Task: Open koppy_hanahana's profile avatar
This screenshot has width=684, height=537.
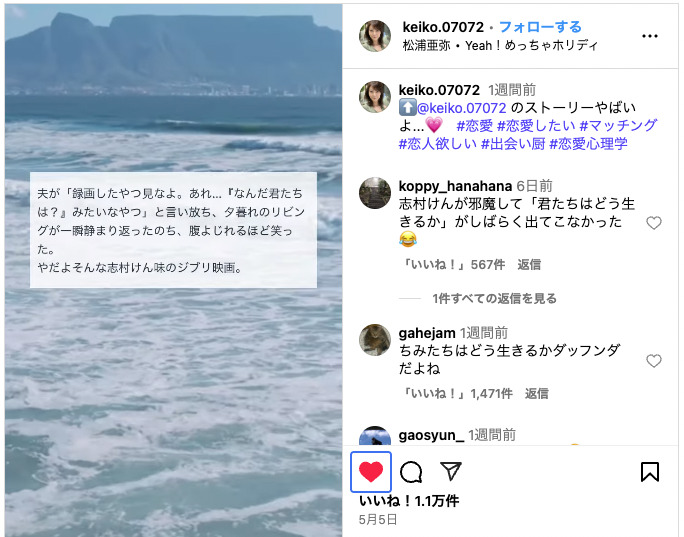Action: click(x=375, y=193)
